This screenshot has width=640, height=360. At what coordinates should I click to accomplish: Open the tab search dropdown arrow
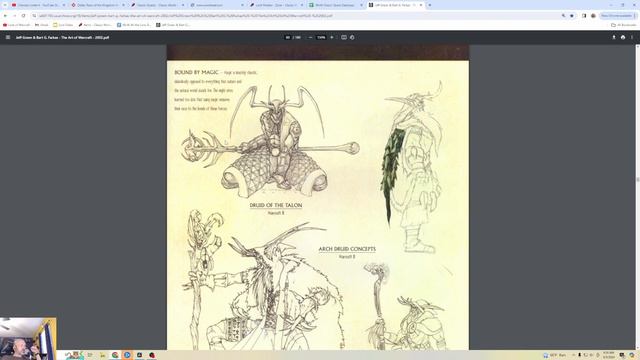tap(5, 5)
